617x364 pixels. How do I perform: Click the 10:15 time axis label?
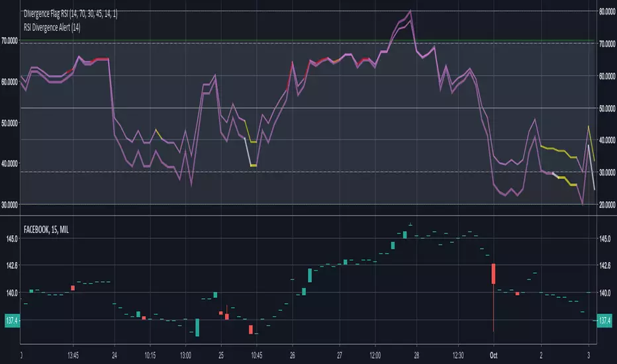pos(150,355)
